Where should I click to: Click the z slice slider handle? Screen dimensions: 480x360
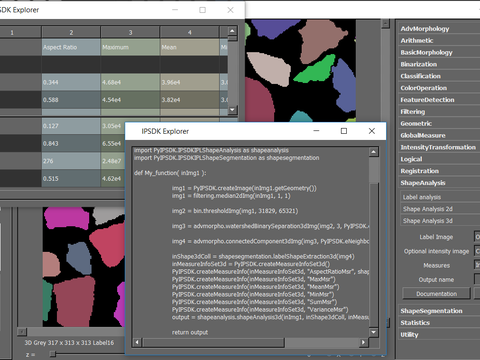coord(53,354)
